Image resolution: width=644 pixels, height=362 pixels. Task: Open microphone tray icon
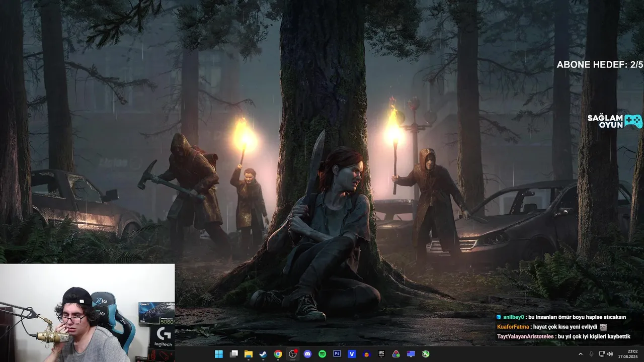(x=591, y=354)
